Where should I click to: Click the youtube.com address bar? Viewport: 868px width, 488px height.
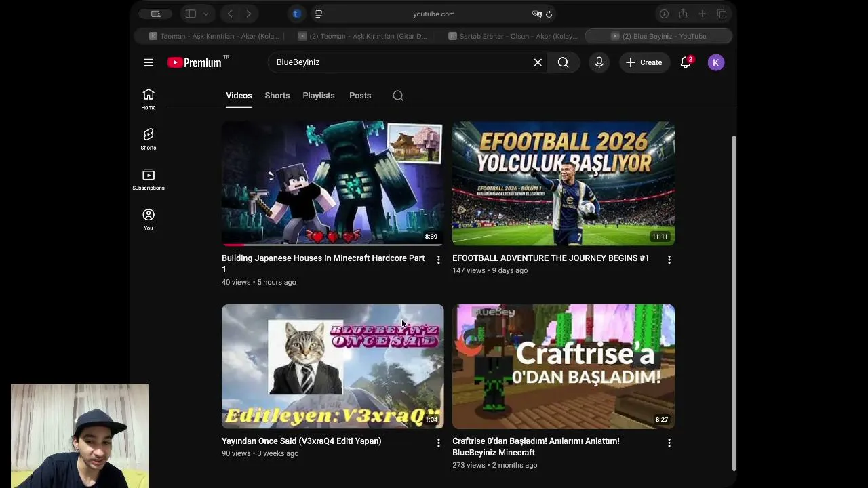tap(434, 14)
